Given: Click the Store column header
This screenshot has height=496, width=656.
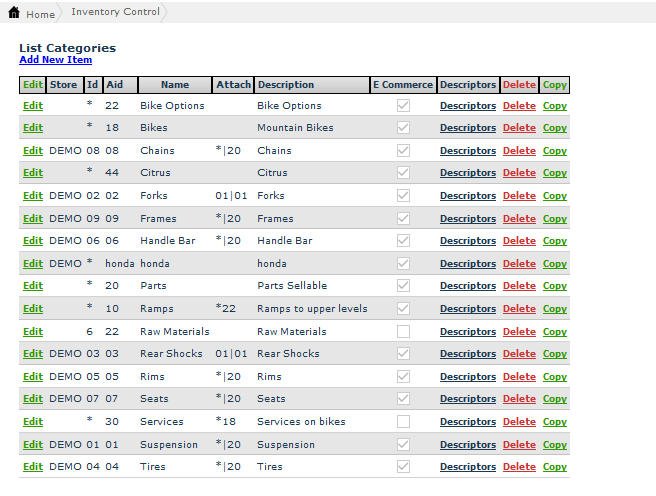Looking at the screenshot, I should [63, 85].
